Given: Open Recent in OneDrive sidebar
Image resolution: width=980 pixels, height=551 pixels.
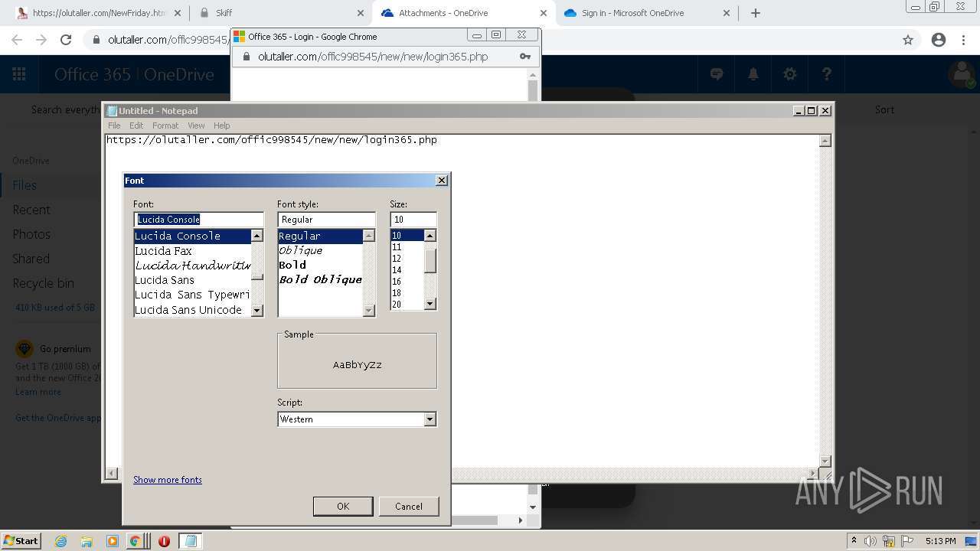Looking at the screenshot, I should tap(31, 210).
